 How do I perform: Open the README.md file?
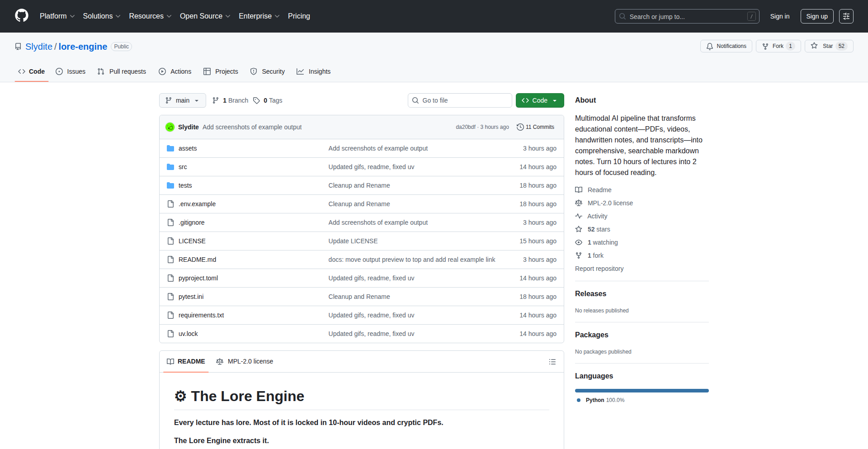coord(197,260)
